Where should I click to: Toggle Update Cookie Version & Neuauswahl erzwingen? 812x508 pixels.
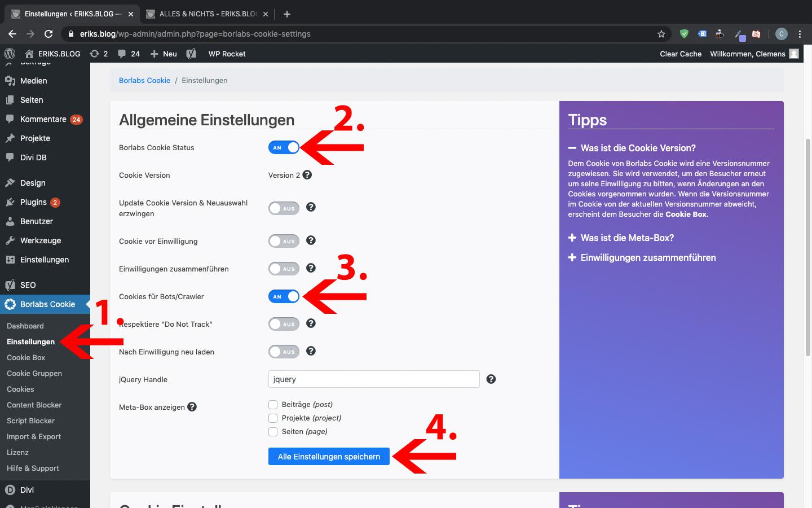tap(284, 208)
